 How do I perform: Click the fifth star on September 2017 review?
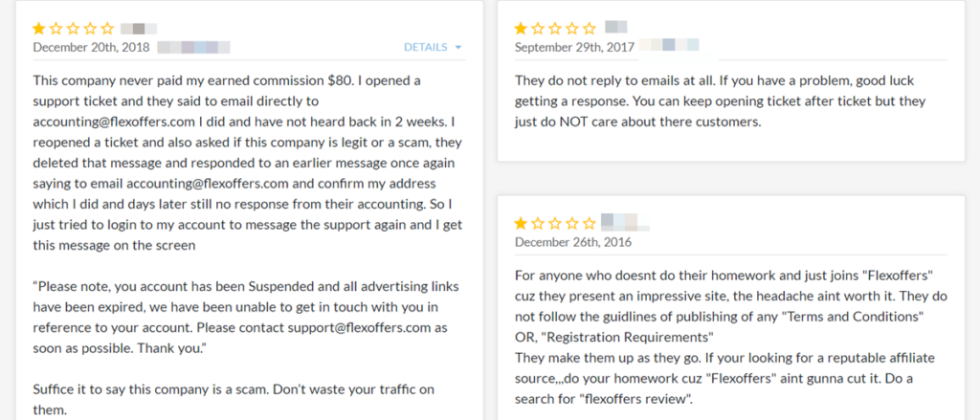coord(589,28)
